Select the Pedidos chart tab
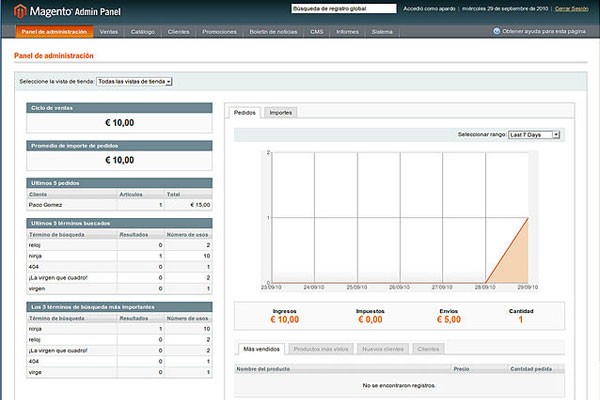 [245, 113]
